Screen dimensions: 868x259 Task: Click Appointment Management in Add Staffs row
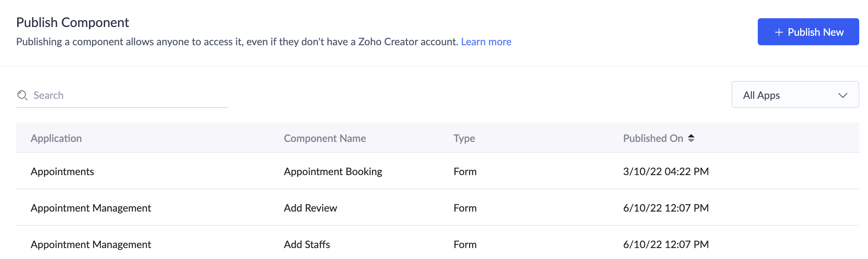coord(91,244)
